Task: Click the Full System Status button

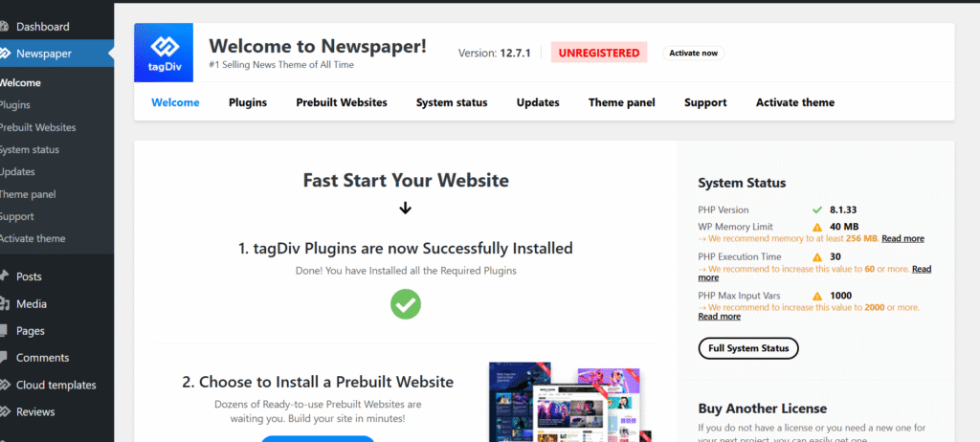Action: coord(748,348)
